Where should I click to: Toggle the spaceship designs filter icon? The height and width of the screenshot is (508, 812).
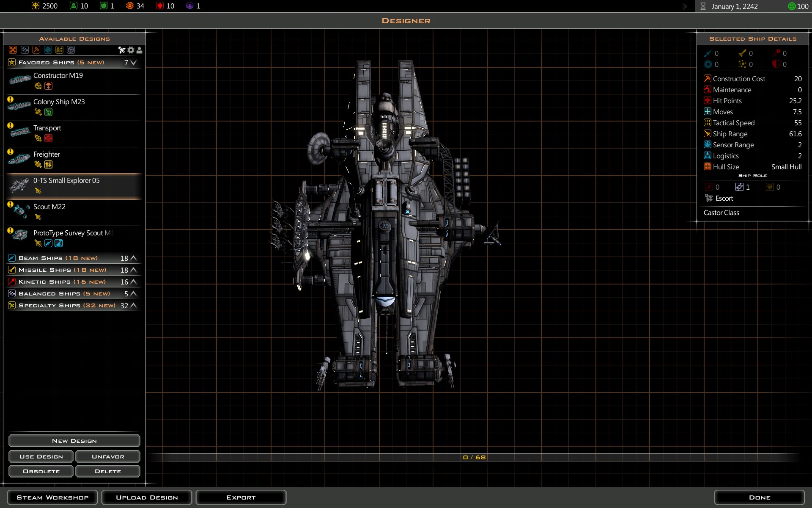coord(122,50)
